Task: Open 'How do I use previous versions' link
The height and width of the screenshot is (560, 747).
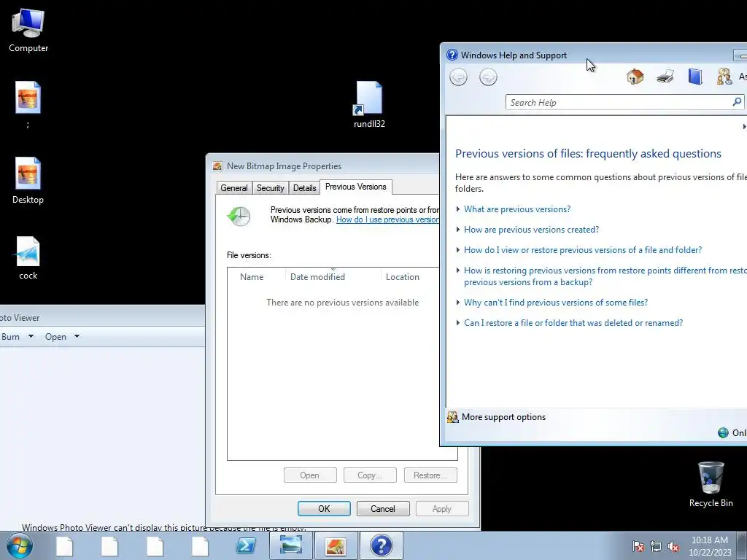Action: (388, 219)
